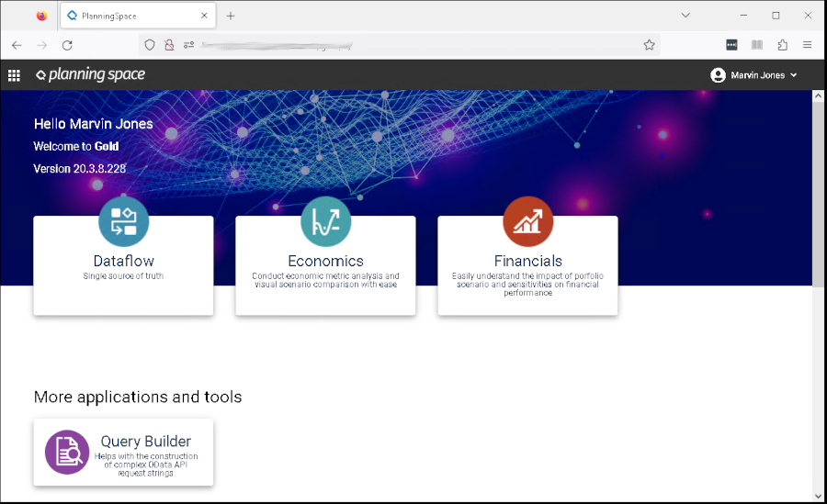The width and height of the screenshot is (827, 504).
Task: Reload the current page
Action: [67, 45]
